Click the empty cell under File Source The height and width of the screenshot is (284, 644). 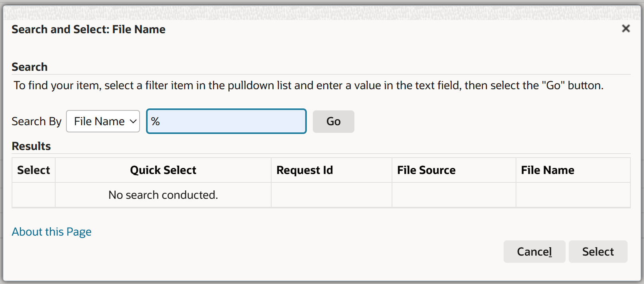(x=454, y=195)
